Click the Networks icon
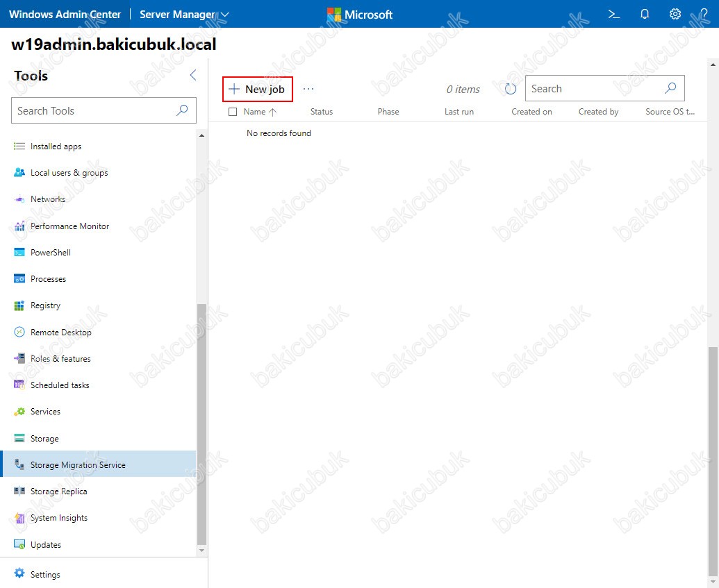 click(x=19, y=199)
